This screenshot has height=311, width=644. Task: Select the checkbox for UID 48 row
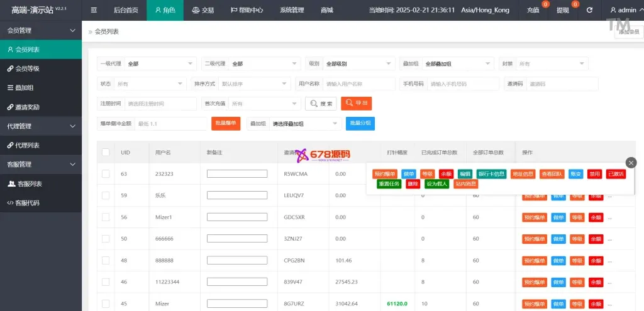106,260
